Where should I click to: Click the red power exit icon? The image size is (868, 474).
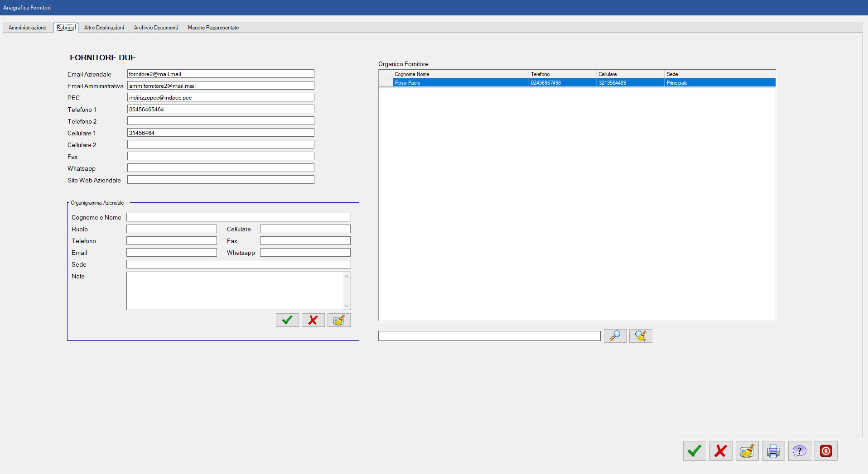coord(826,451)
